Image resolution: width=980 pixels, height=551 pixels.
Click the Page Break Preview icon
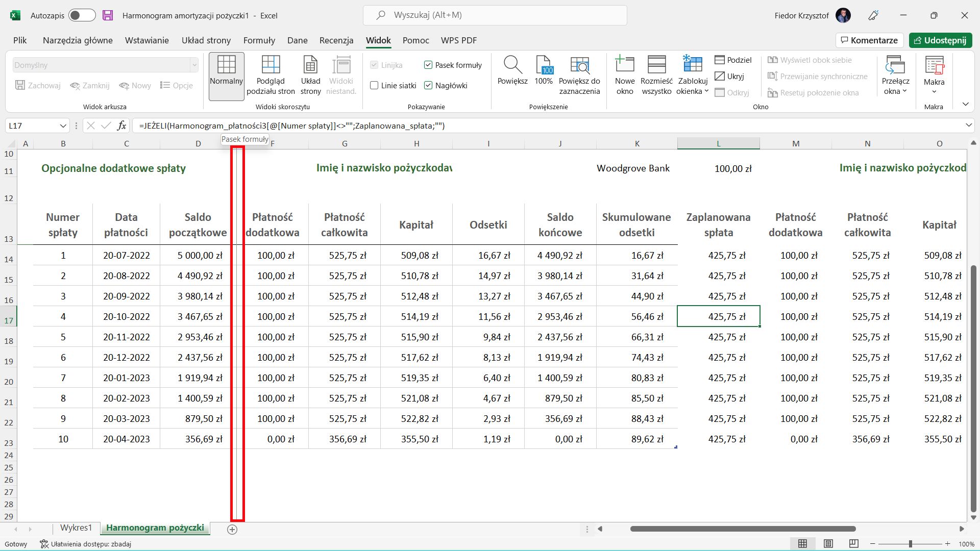[x=271, y=65]
